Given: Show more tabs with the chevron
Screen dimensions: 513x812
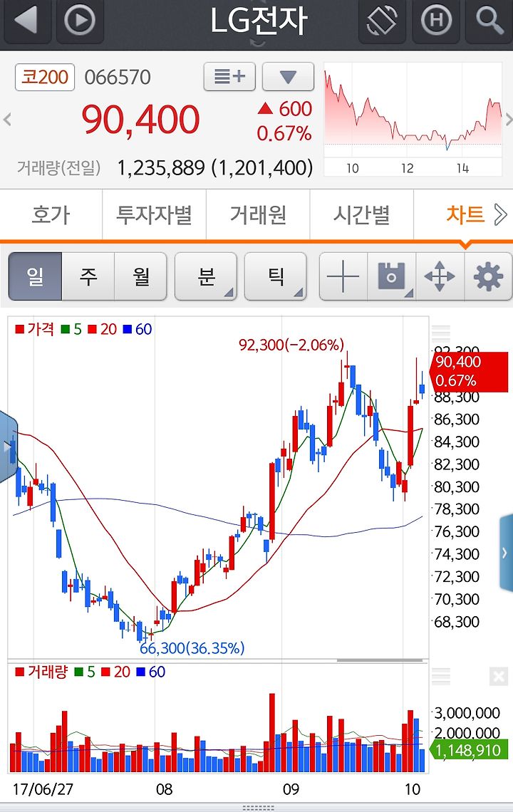Looking at the screenshot, I should [x=501, y=214].
